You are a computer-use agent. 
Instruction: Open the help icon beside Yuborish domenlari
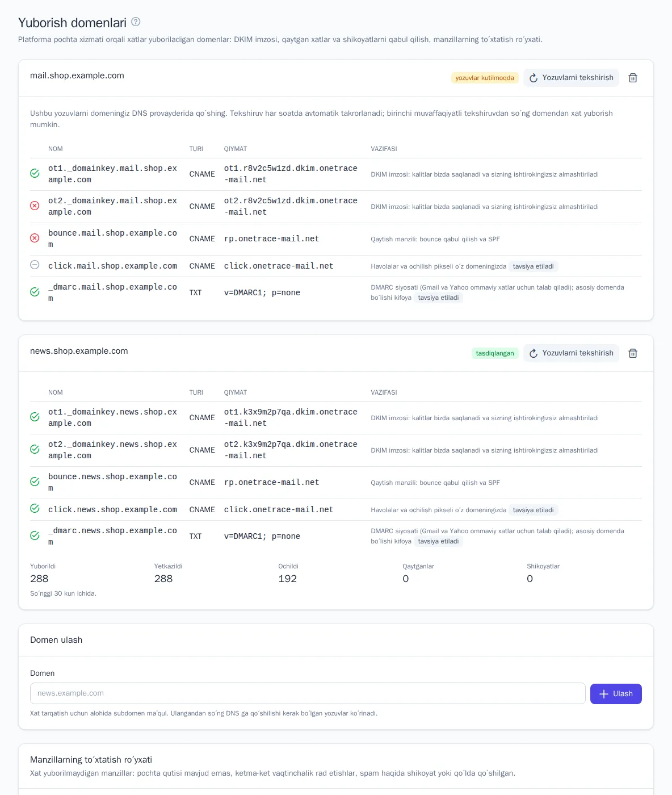[136, 22]
